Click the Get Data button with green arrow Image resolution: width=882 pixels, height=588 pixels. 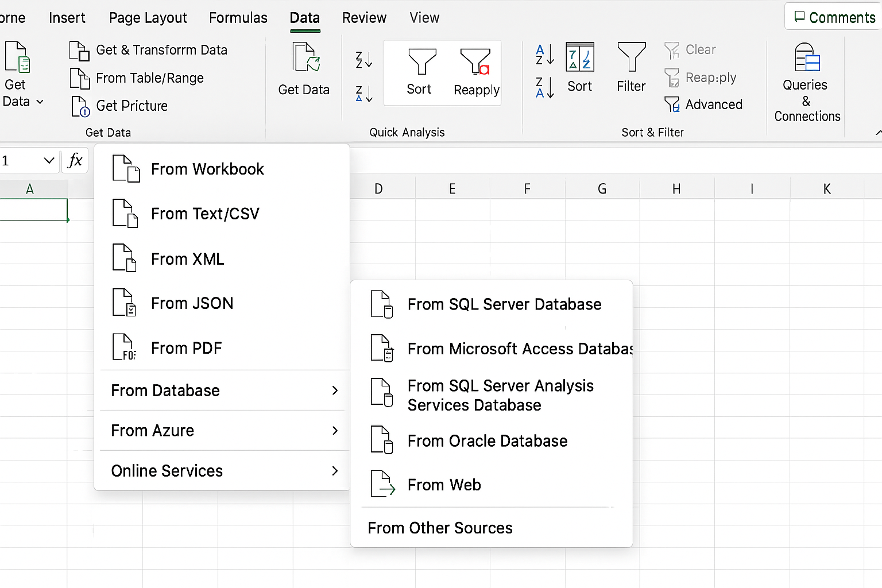[x=304, y=69]
